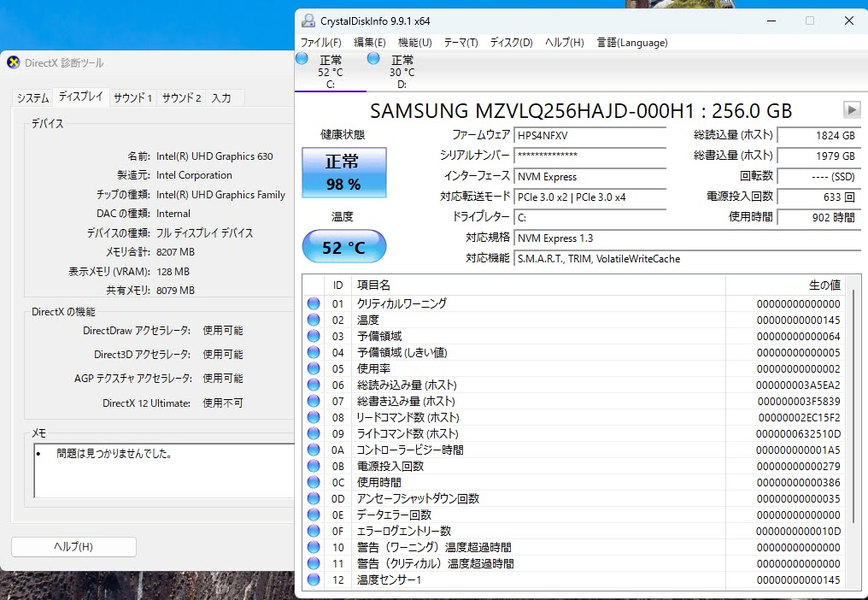Click the status orb for row 09 ライトコマンド数

[x=314, y=433]
